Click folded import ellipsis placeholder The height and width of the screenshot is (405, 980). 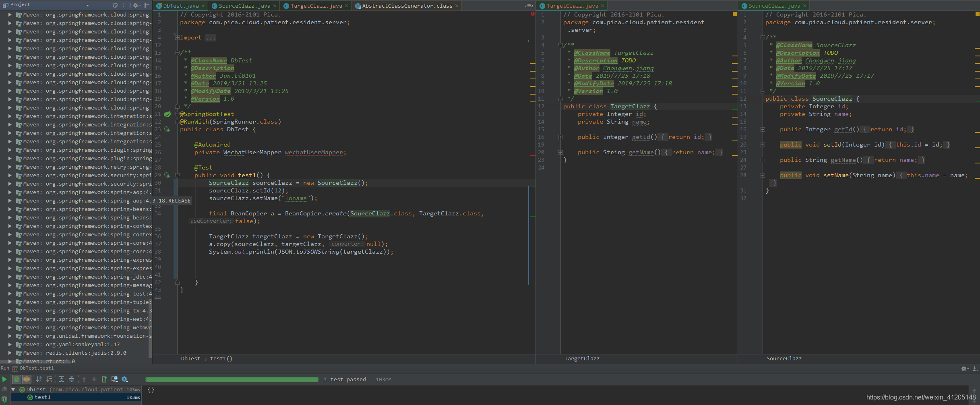tap(211, 38)
